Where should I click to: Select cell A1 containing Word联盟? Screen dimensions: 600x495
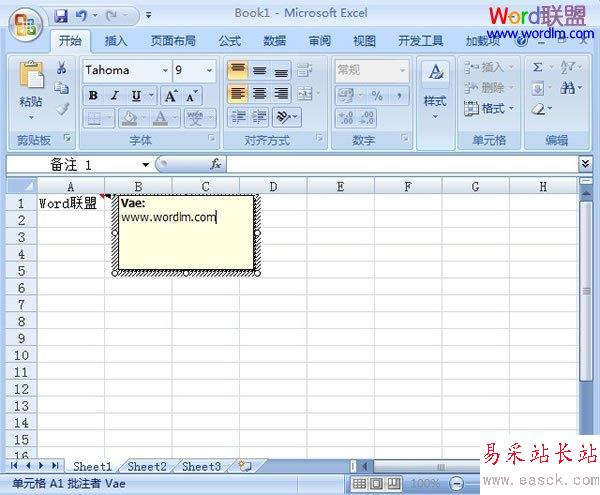pos(70,203)
